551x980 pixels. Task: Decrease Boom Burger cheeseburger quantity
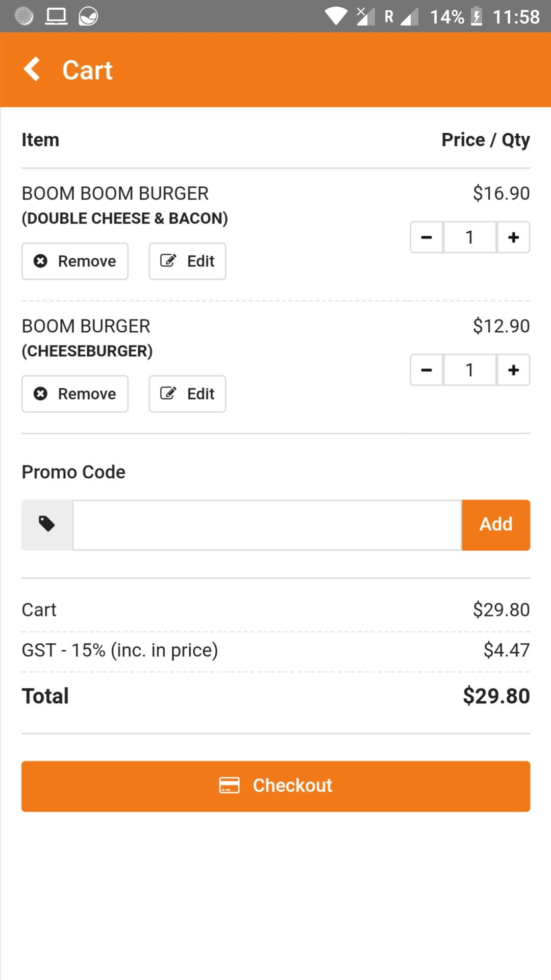[x=427, y=370]
